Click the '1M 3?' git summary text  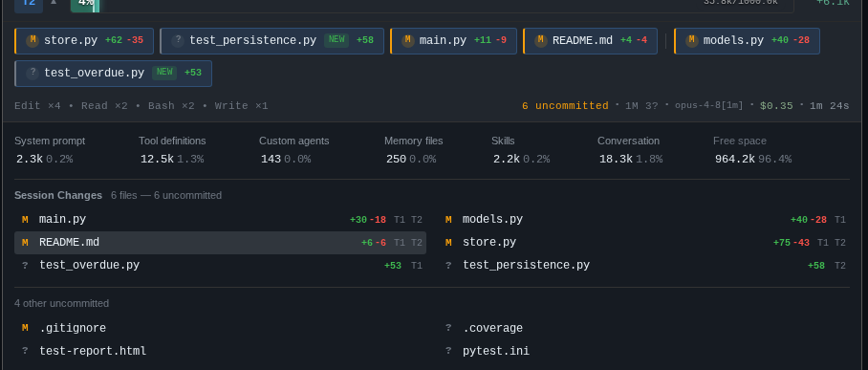[641, 106]
